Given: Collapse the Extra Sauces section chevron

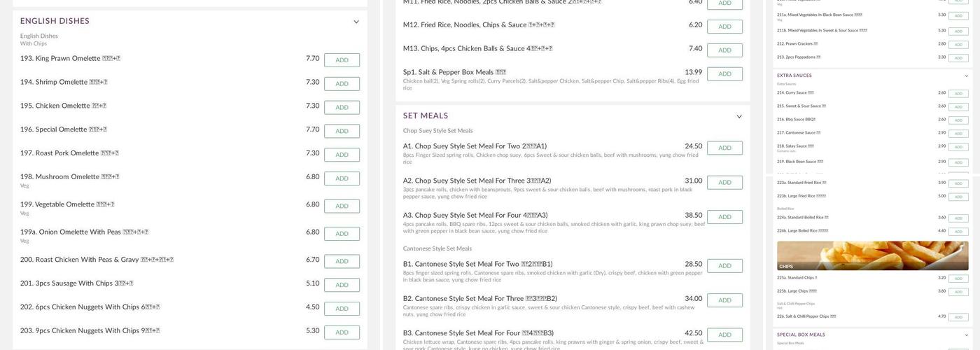Looking at the screenshot, I should pos(966,76).
